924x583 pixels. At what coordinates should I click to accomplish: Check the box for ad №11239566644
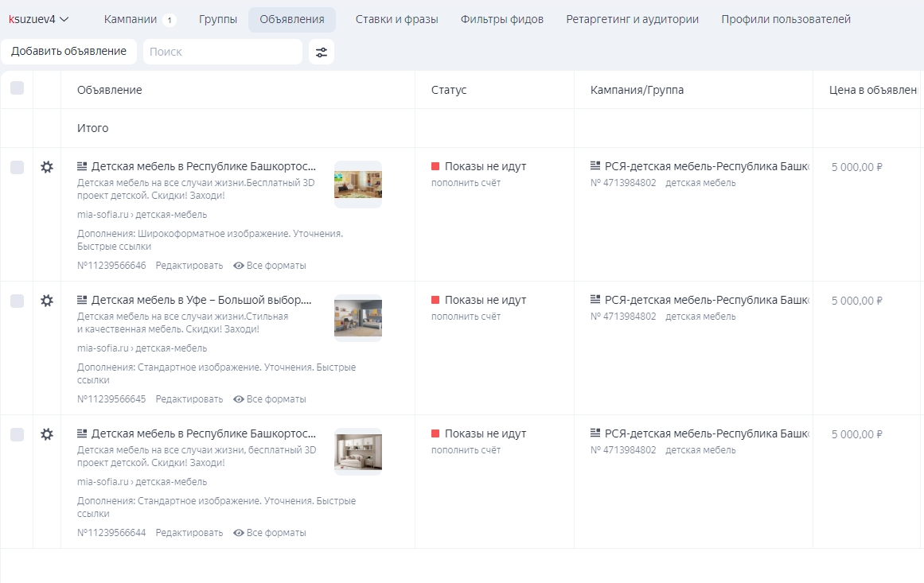(x=17, y=434)
